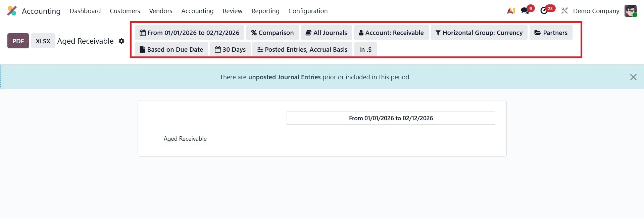Image resolution: width=644 pixels, height=219 pixels.
Task: Open the Account: Receivable filter
Action: click(x=391, y=33)
